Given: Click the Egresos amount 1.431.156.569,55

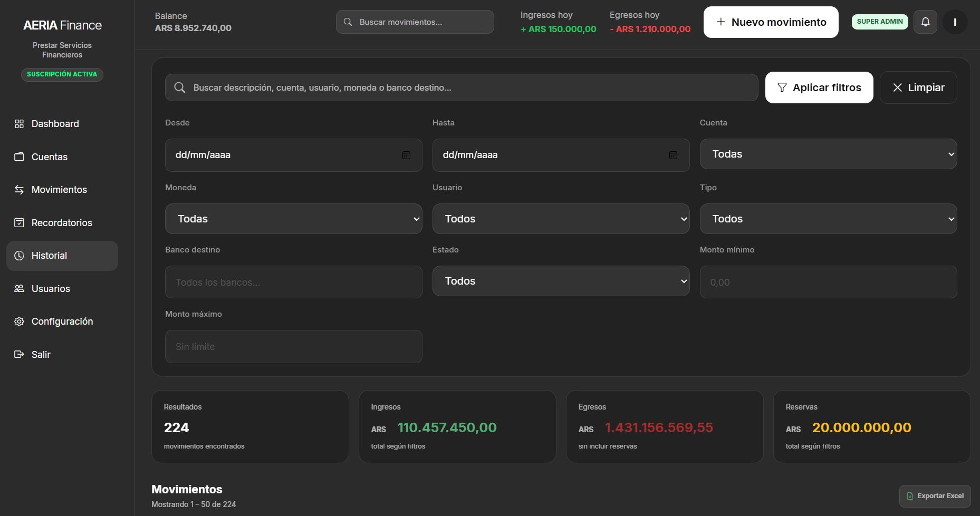Looking at the screenshot, I should 659,427.
